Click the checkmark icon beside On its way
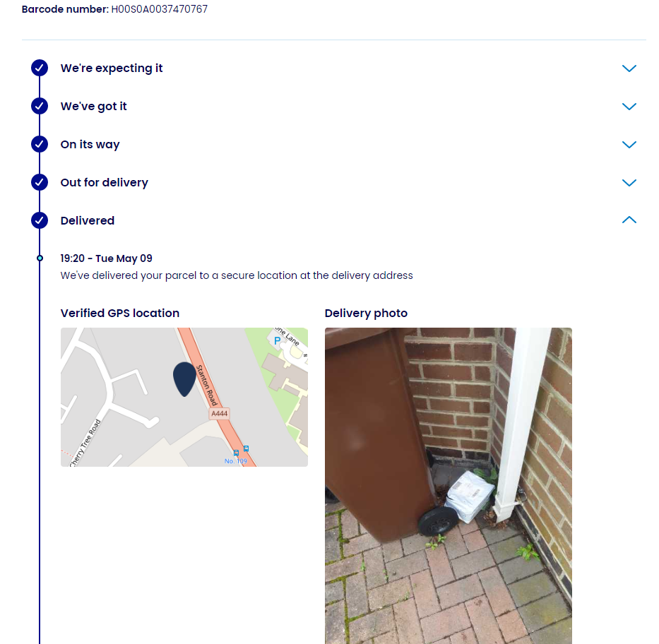Viewport: 659px width, 644px height. 39,144
